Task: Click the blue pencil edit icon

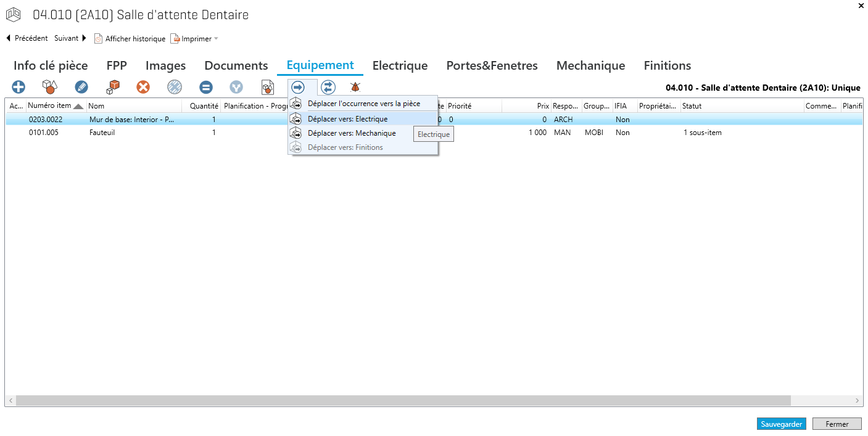Action: click(x=81, y=88)
